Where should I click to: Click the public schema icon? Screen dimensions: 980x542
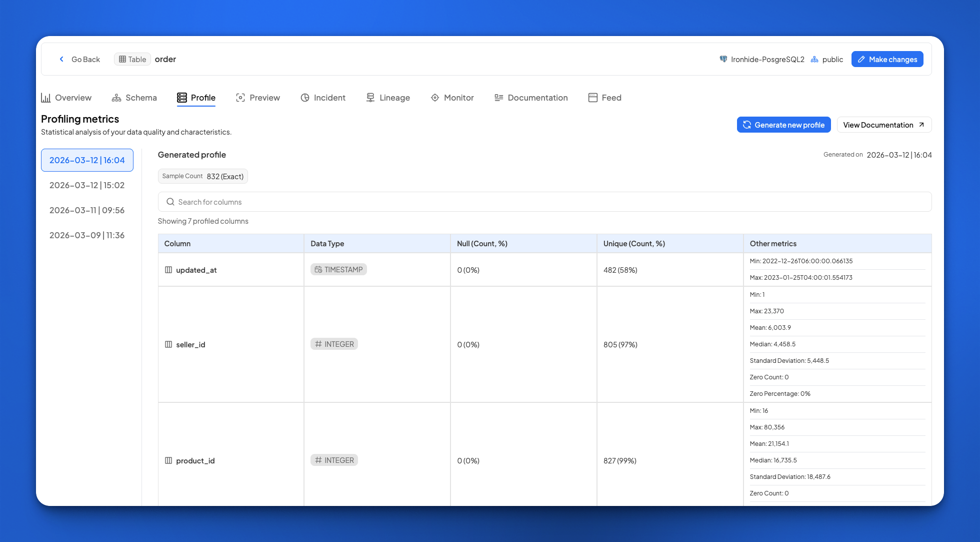(814, 59)
